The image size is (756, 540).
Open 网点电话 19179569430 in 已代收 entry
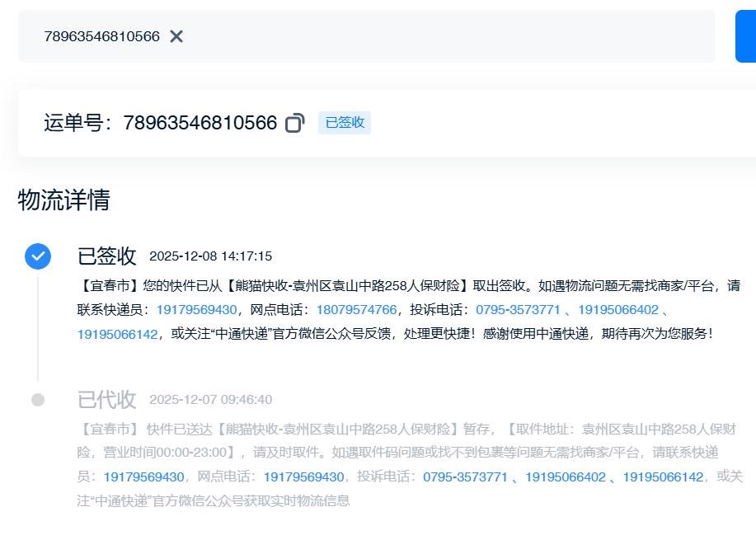pyautogui.click(x=303, y=477)
